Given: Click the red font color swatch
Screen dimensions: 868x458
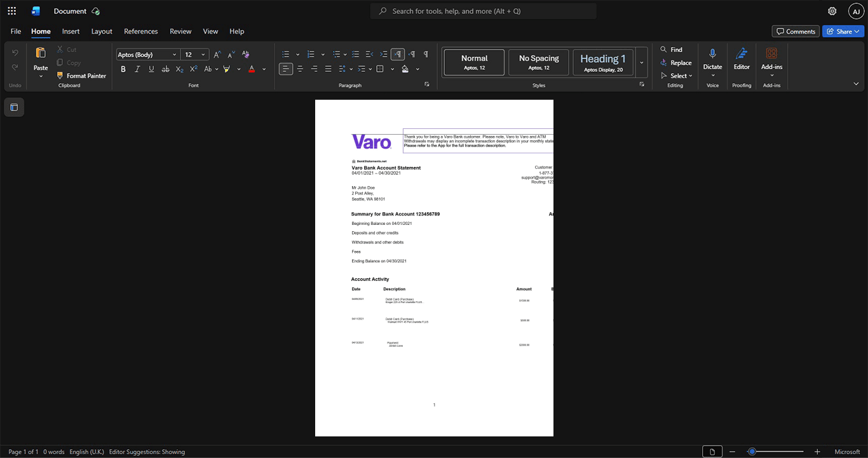Looking at the screenshot, I should click(x=252, y=69).
